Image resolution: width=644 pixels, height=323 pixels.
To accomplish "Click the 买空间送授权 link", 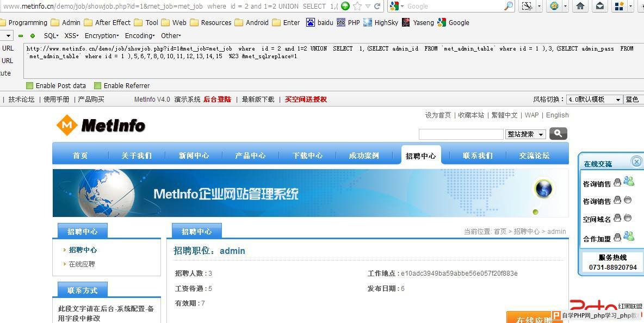I will 306,100.
